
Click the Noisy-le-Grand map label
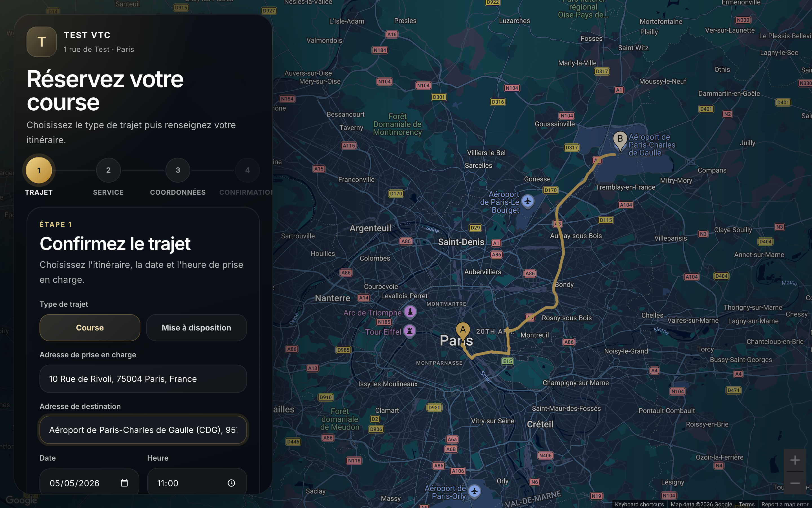(626, 351)
